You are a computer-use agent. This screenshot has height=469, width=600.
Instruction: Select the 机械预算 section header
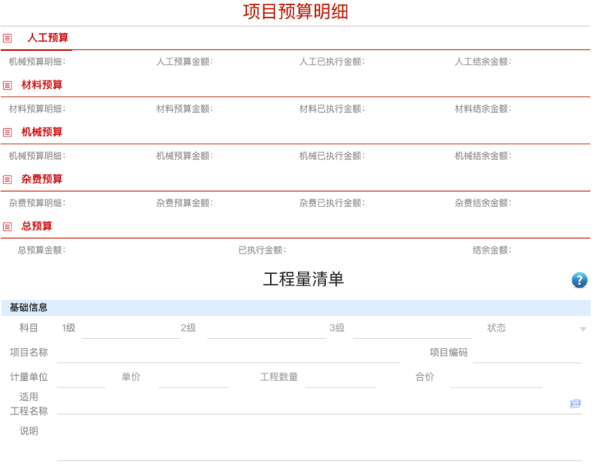point(42,132)
